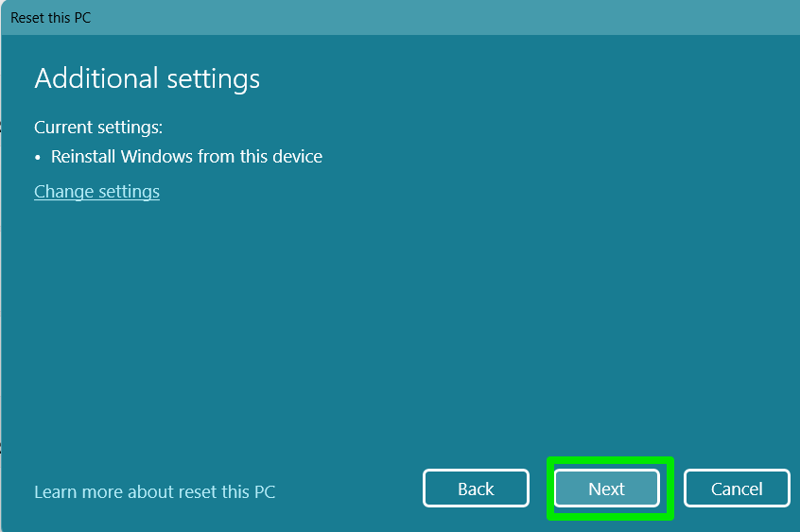Click the Current settings label

98,127
